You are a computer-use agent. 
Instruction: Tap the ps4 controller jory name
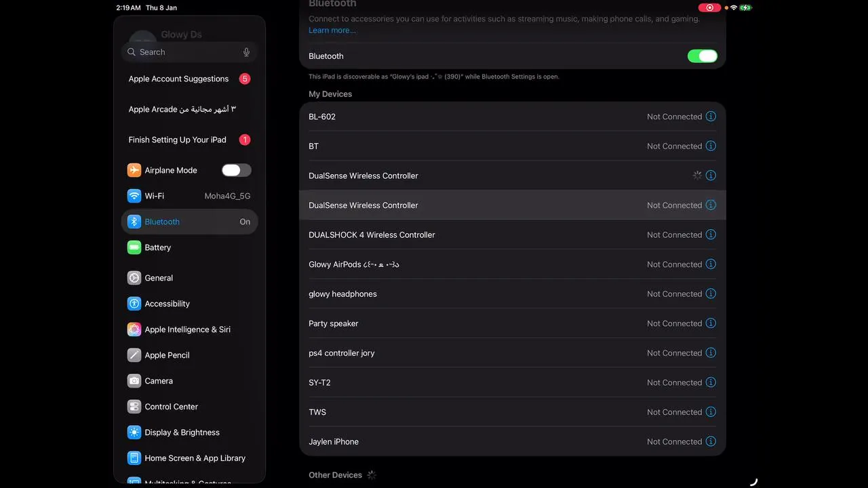[x=342, y=353]
